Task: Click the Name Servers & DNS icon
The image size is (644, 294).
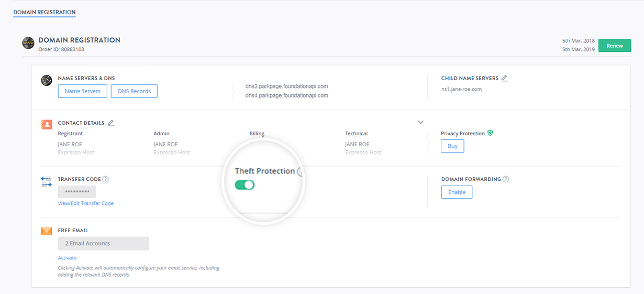Action: [47, 80]
